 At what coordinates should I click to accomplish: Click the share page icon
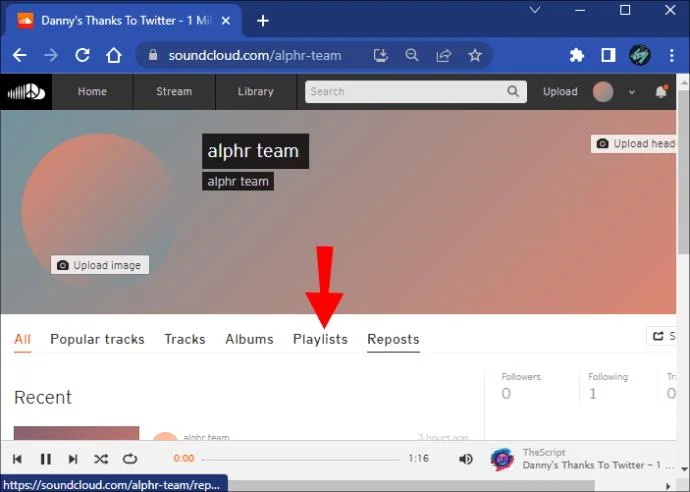[444, 55]
